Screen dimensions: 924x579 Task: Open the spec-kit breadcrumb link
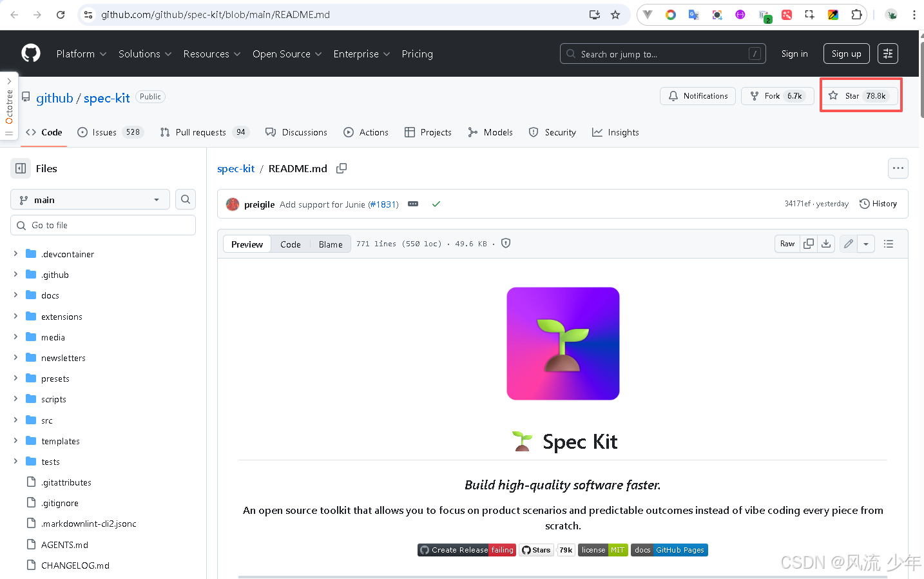[236, 168]
